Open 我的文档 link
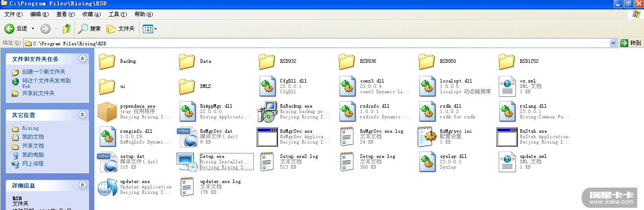This screenshot has height=210, width=644. point(33,137)
